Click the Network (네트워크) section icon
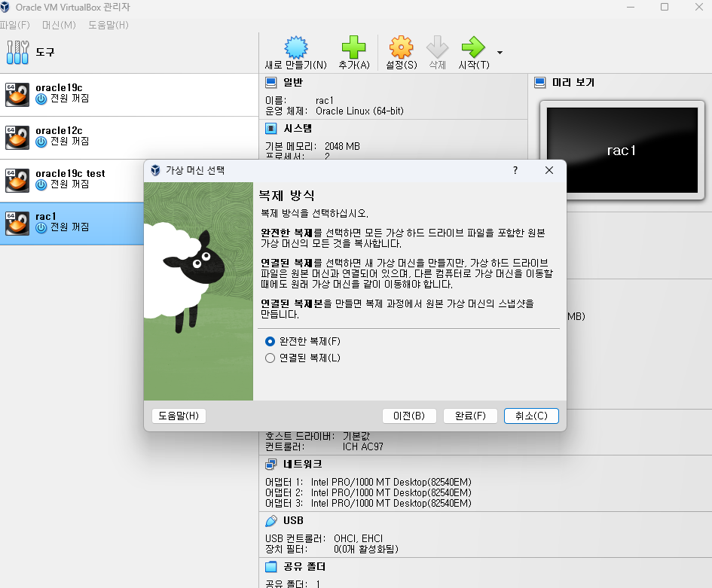This screenshot has height=588, width=712. click(271, 464)
